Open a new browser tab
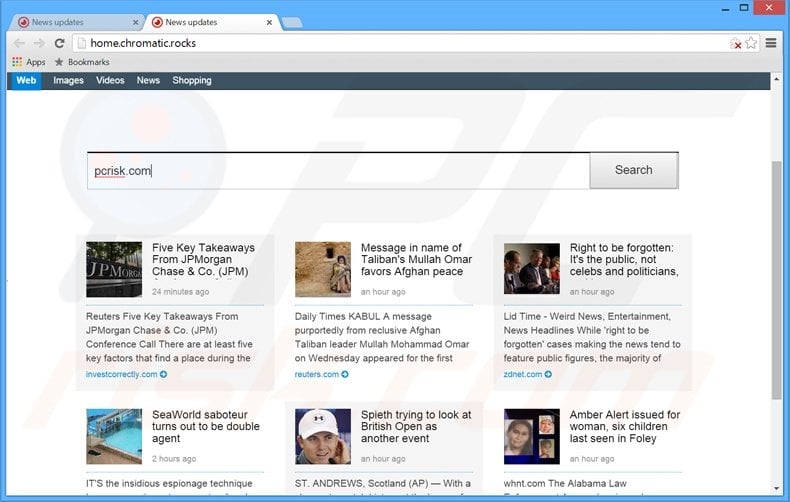Viewport: 790px width, 502px height. 292,23
